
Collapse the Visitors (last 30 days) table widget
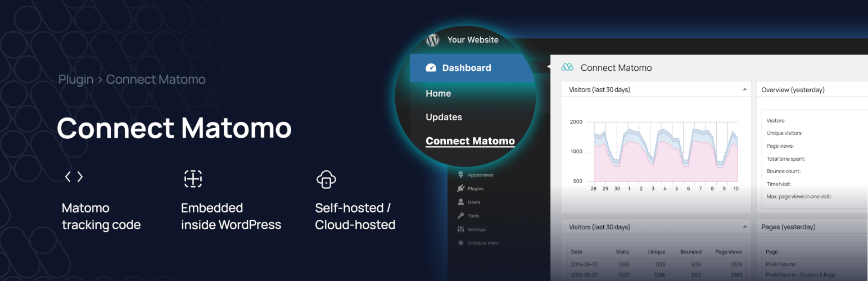click(745, 227)
